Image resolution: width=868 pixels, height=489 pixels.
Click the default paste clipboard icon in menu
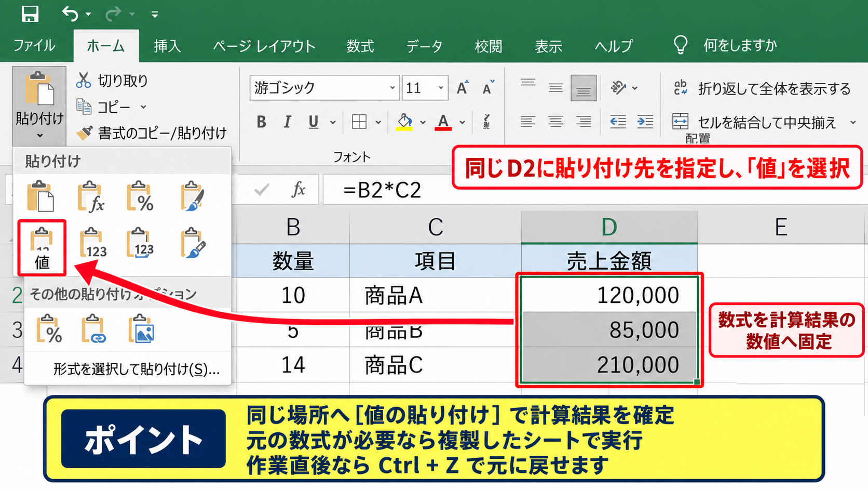pyautogui.click(x=40, y=196)
